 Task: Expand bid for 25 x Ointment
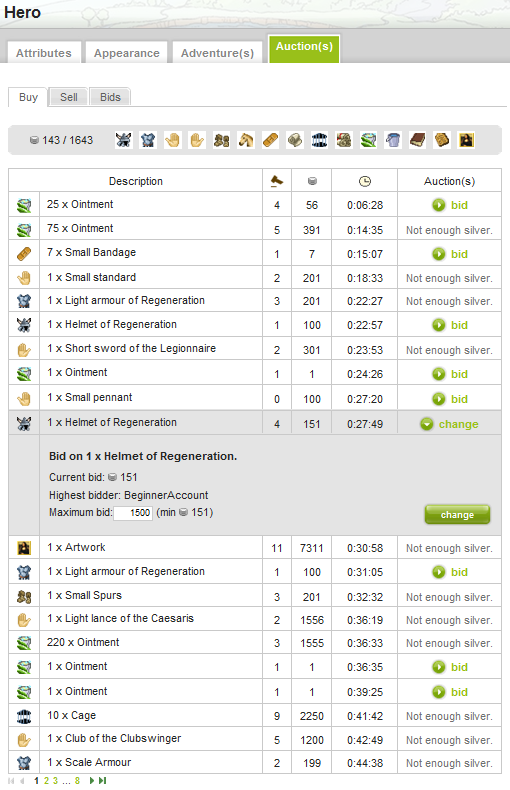(x=450, y=205)
